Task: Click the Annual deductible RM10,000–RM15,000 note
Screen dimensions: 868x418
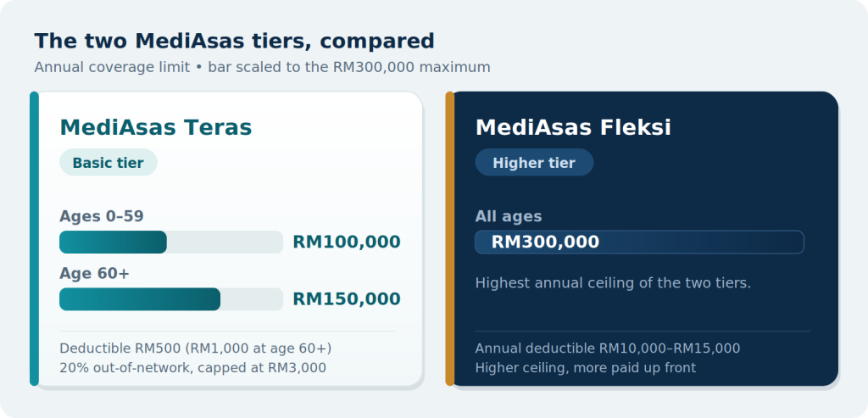Action: click(x=608, y=348)
